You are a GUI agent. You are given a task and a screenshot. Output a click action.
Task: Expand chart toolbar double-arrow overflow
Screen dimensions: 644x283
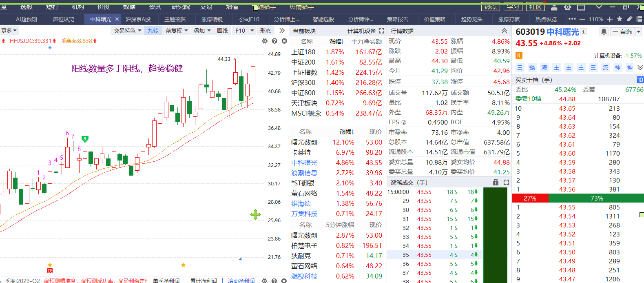(282, 31)
